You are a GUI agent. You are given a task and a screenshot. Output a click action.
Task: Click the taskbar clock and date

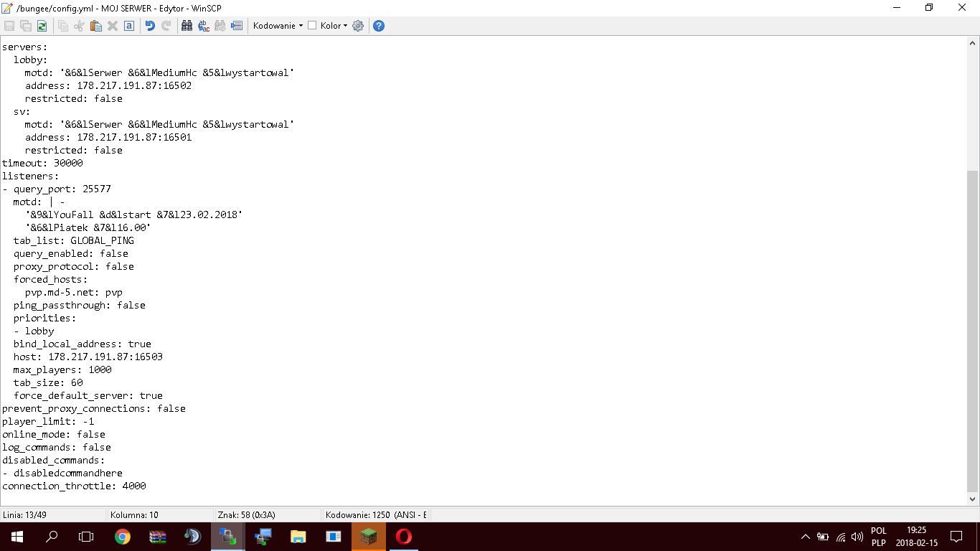tap(916, 537)
